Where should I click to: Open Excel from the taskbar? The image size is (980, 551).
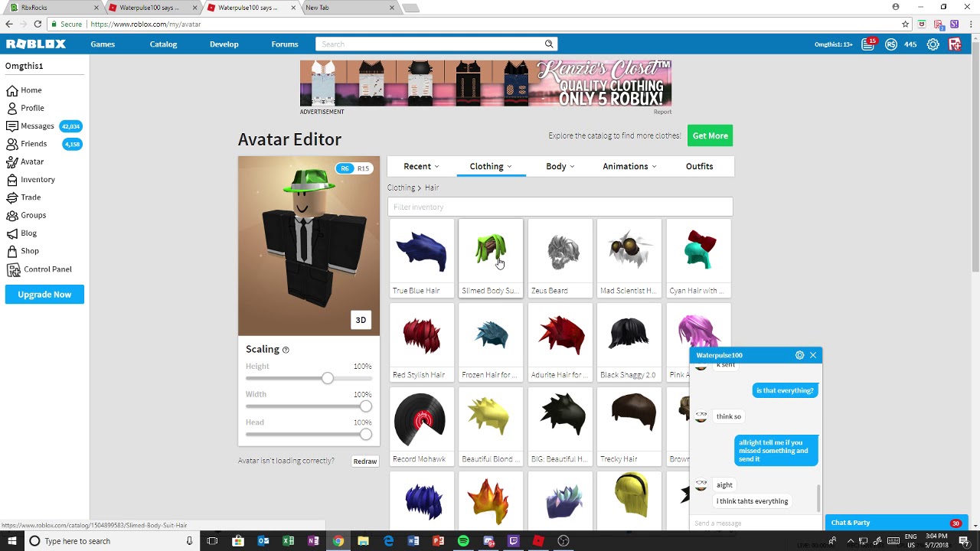click(x=288, y=541)
